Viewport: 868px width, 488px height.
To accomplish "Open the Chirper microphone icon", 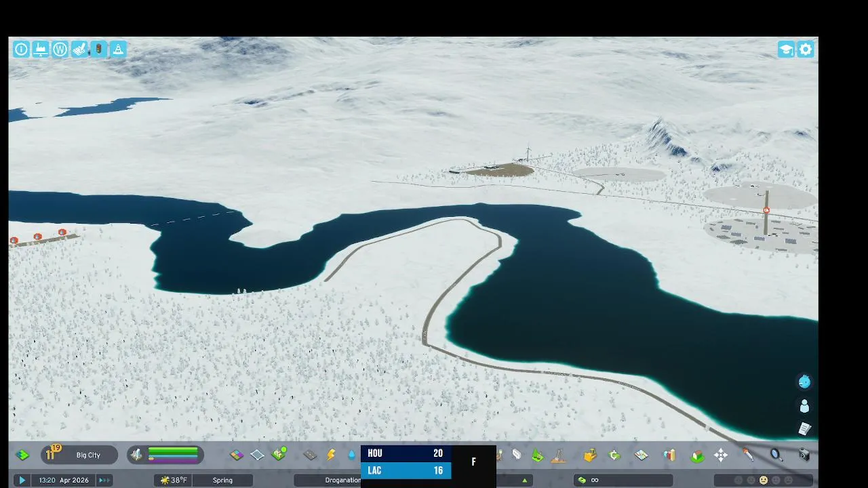I will (748, 455).
